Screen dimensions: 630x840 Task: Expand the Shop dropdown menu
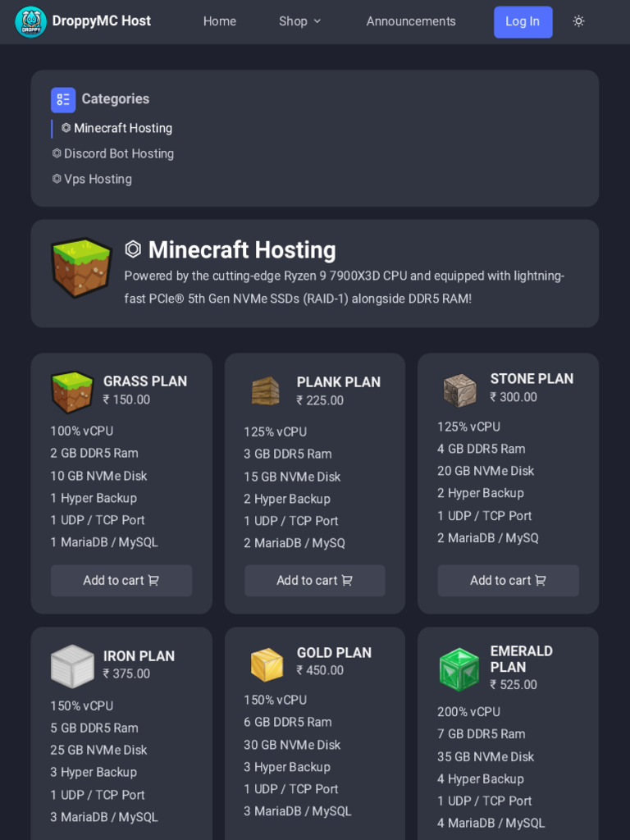(x=300, y=21)
